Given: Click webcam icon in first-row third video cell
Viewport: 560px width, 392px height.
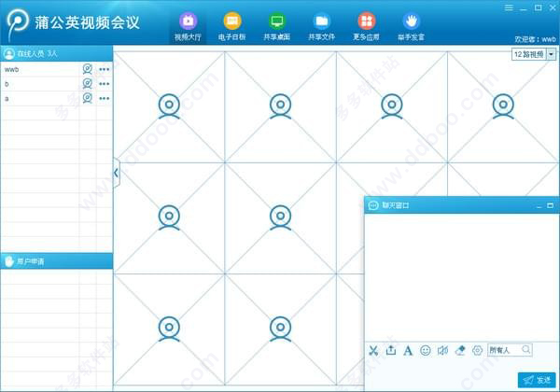Looking at the screenshot, I should coord(392,106).
